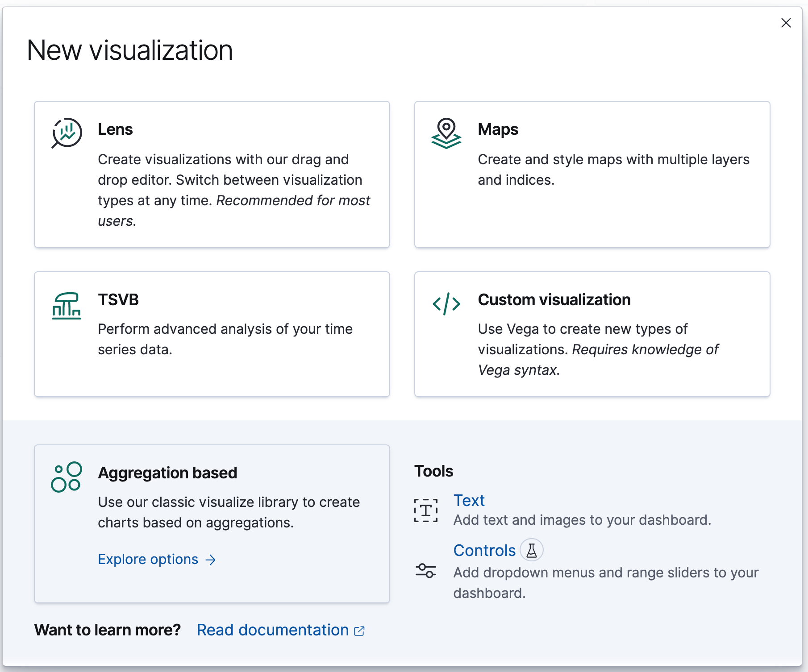This screenshot has width=808, height=672.
Task: Click the Controls sliders icon
Action: point(425,570)
